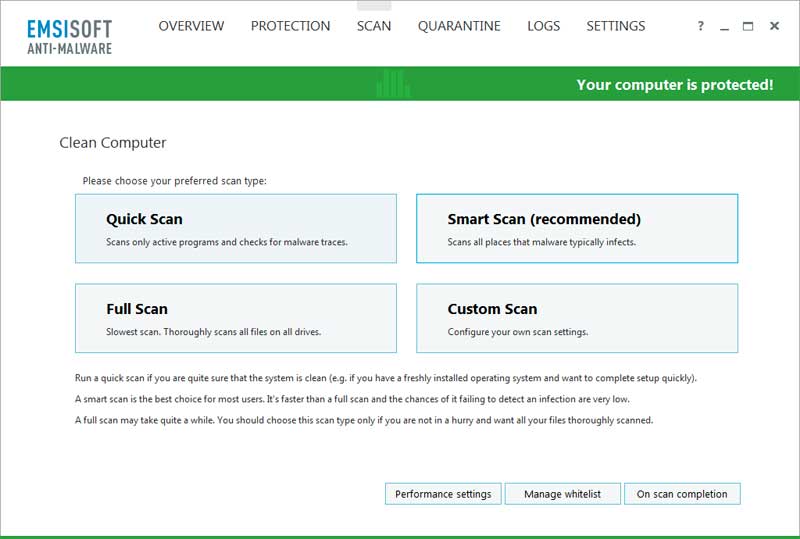This screenshot has height=539, width=800.
Task: Switch to the Protection tab
Action: [x=290, y=26]
